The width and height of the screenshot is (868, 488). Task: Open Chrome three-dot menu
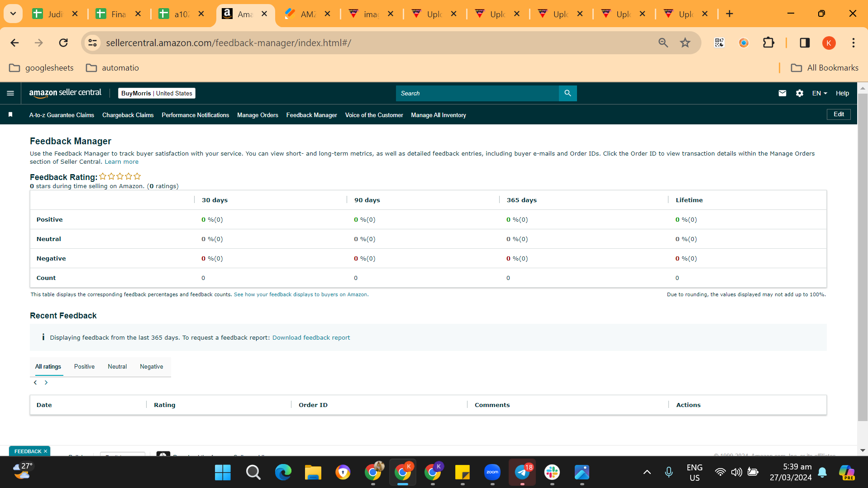(854, 43)
